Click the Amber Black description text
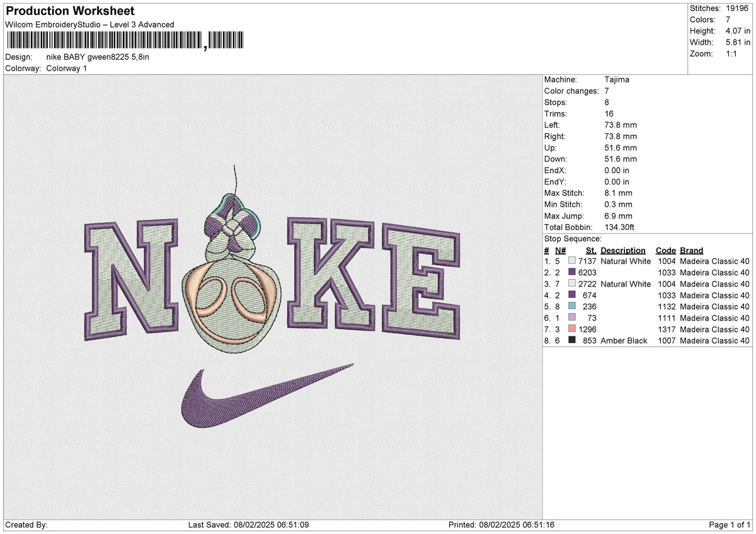Image resolution: width=756 pixels, height=534 pixels. point(624,341)
